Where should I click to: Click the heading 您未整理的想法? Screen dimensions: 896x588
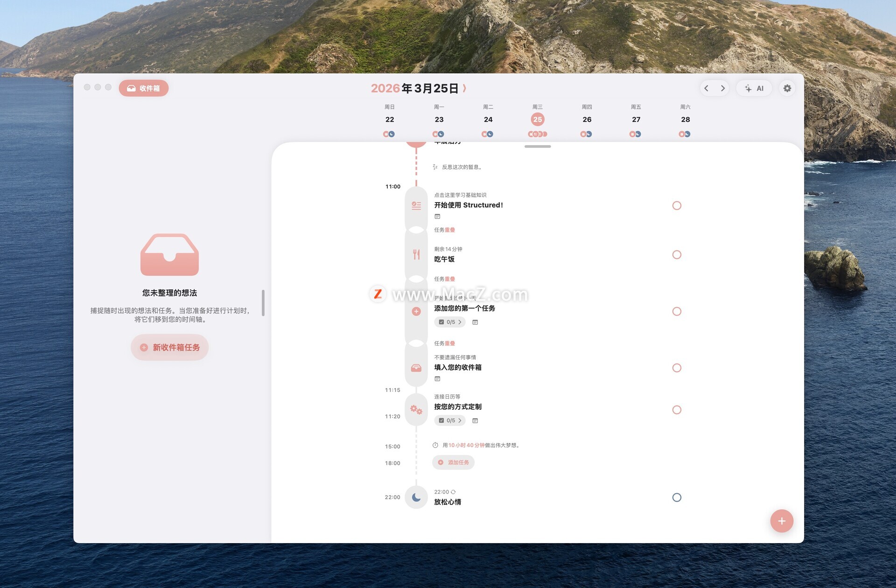[170, 293]
